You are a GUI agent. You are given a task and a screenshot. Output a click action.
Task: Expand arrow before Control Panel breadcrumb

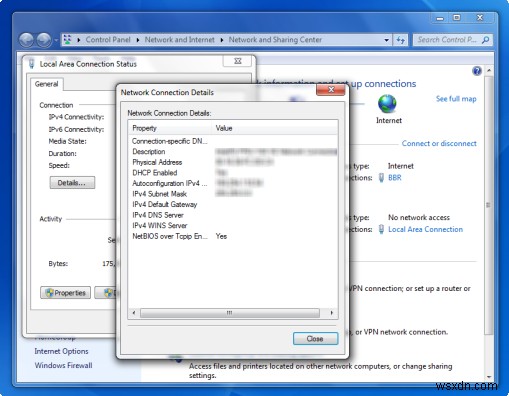pyautogui.click(x=79, y=40)
